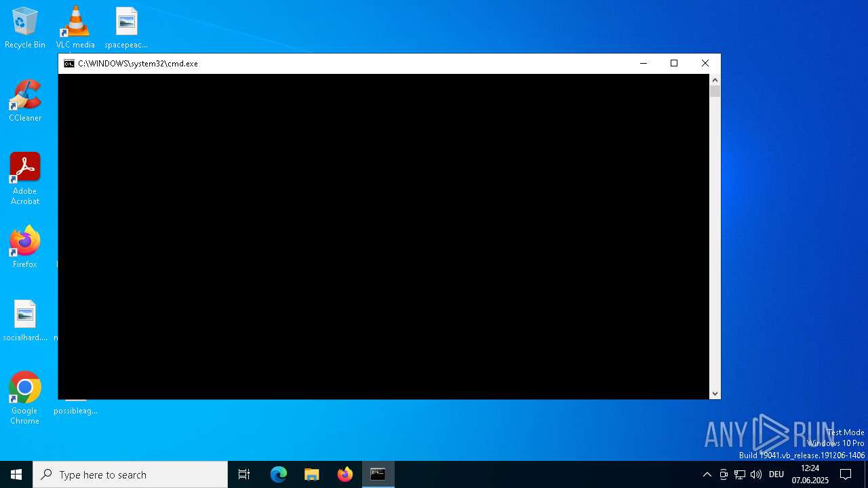Viewport: 868px width, 488px height.
Task: Click the cmd scrollbar up arrow
Action: pos(715,80)
